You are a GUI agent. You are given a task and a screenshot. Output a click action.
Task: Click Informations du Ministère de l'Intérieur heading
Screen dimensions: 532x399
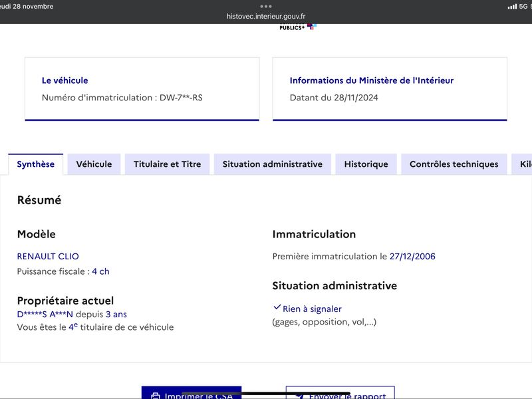point(372,80)
